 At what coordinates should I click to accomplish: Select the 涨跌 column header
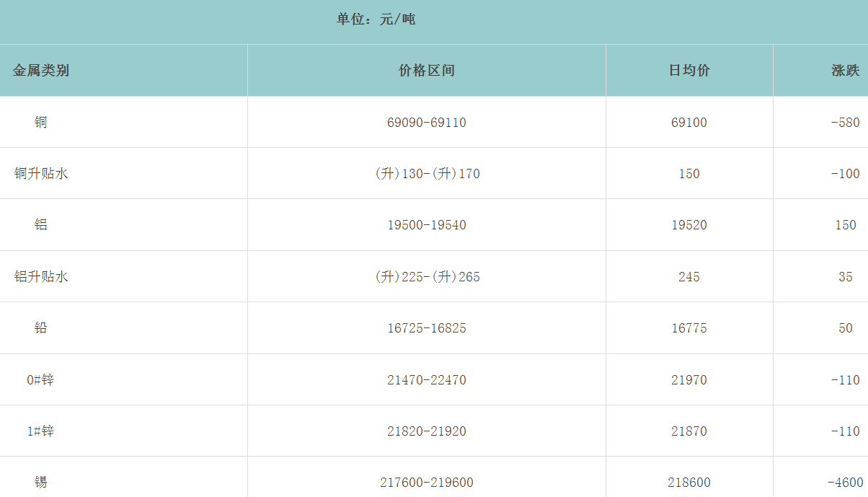coord(845,71)
